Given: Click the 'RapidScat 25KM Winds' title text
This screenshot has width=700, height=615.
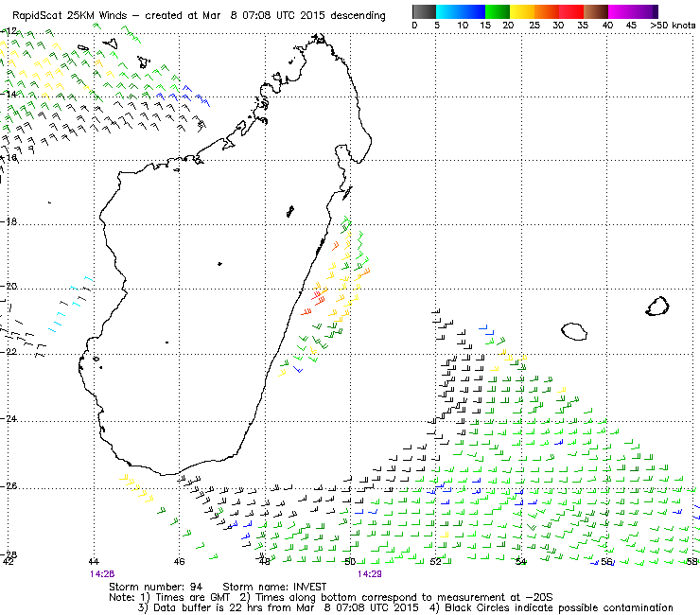Looking at the screenshot, I should 70,16.
